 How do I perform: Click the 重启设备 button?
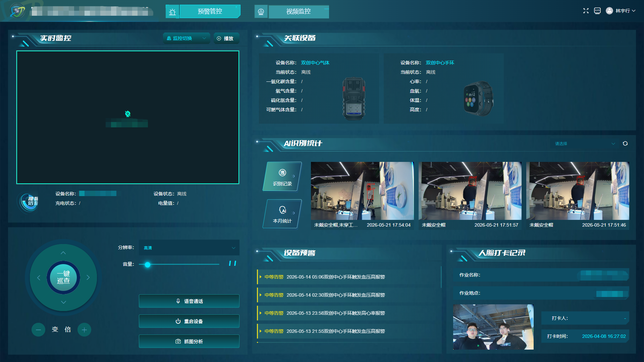coord(189,321)
